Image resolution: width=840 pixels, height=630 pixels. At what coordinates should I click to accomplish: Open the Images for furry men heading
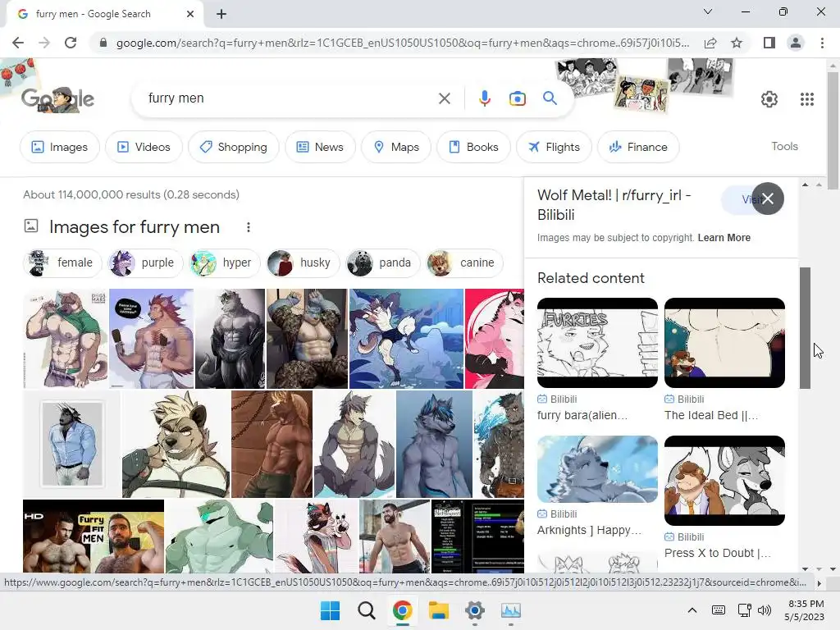(134, 227)
